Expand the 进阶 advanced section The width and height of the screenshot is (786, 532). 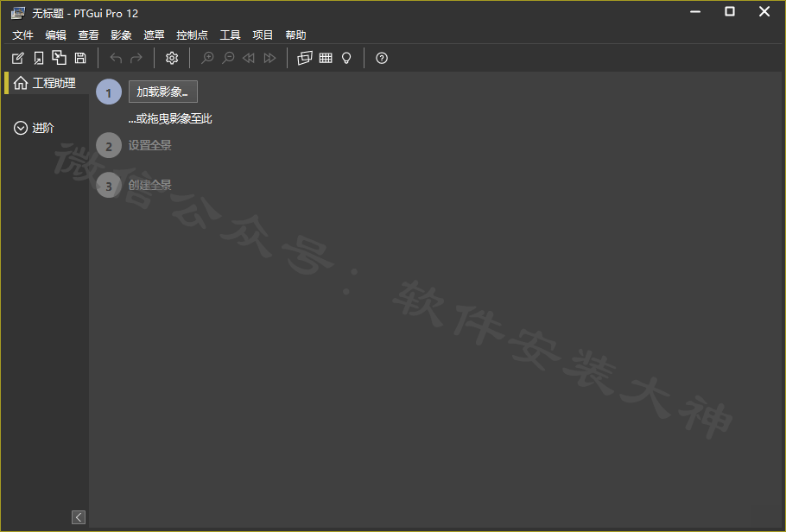click(x=34, y=128)
